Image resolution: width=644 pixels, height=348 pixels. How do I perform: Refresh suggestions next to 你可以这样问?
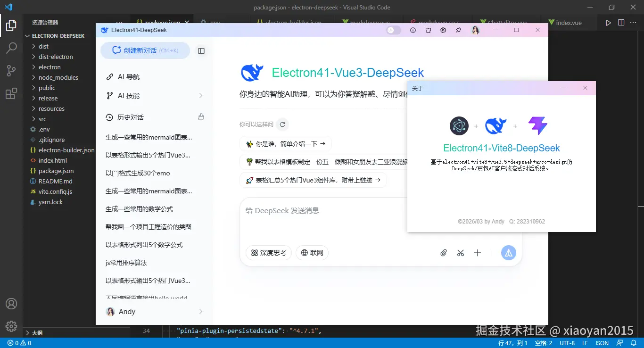pyautogui.click(x=282, y=124)
